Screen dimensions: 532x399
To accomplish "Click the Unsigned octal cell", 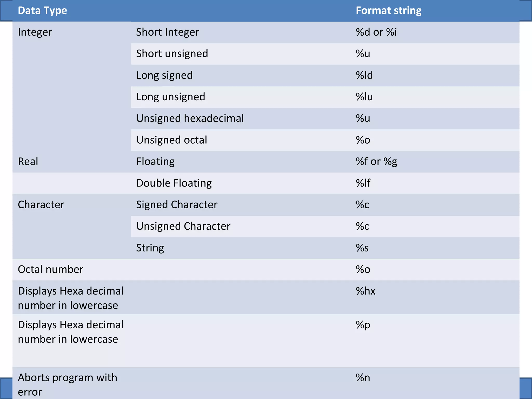I will pyautogui.click(x=172, y=140).
